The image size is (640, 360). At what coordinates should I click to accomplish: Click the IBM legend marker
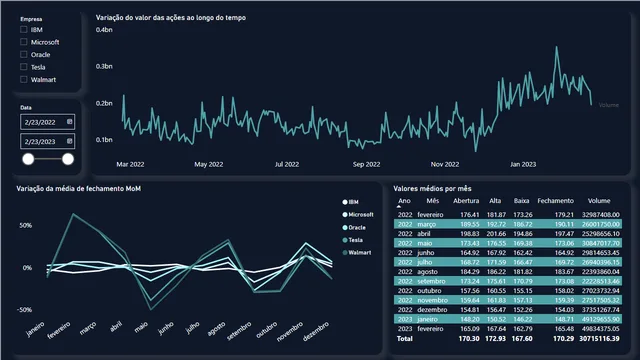345,202
